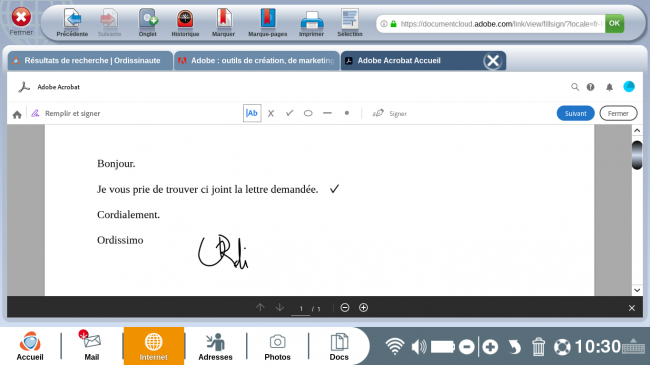Click the Wi-Fi status icon
The height and width of the screenshot is (365, 650).
(395, 346)
